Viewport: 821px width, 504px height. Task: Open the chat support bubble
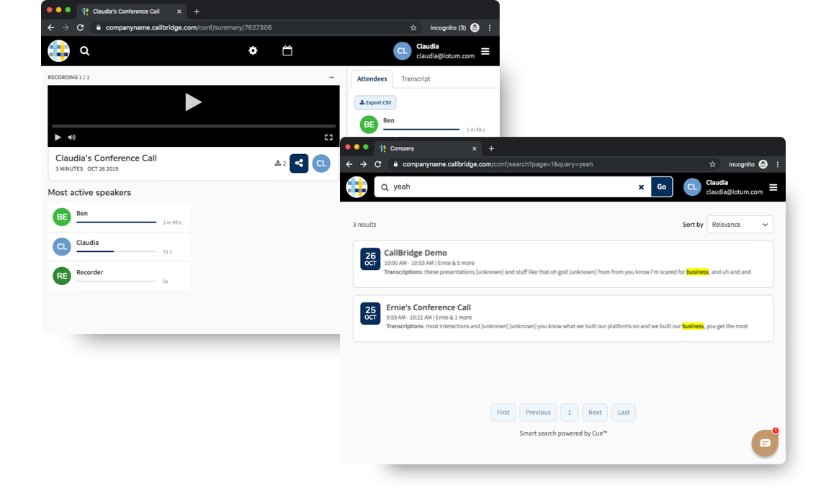(764, 443)
